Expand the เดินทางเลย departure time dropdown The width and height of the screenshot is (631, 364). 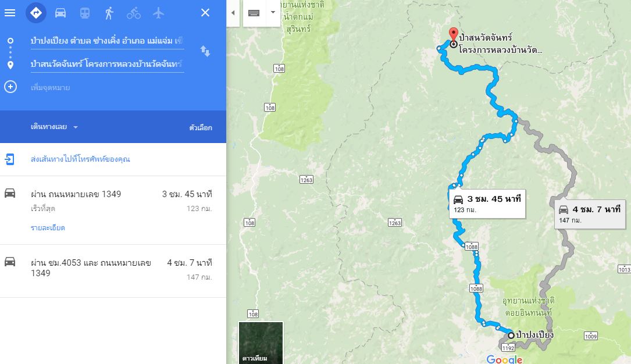click(x=54, y=127)
